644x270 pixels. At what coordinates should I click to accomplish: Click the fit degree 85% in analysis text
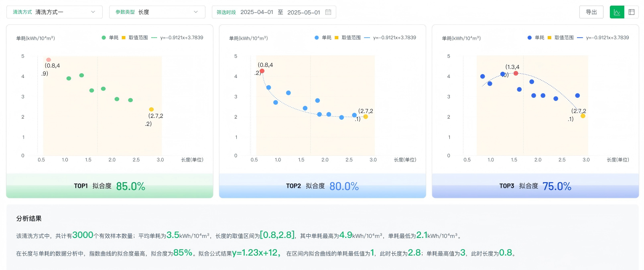183,253
